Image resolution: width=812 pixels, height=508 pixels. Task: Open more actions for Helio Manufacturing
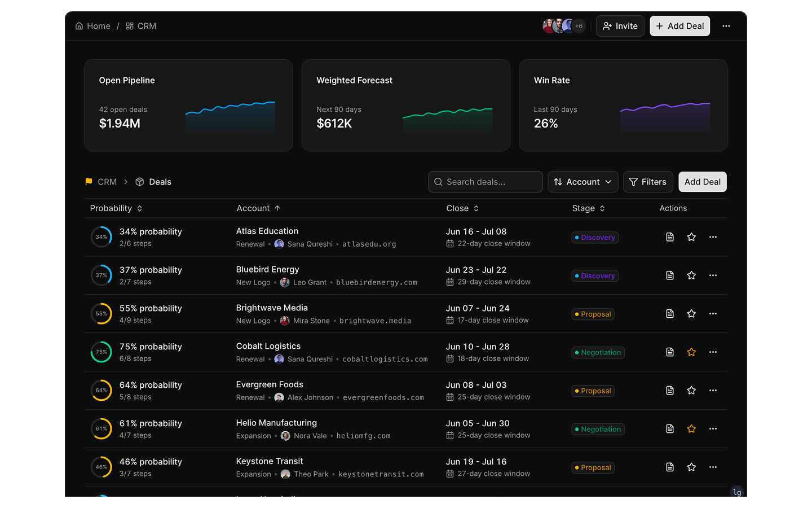[713, 429]
